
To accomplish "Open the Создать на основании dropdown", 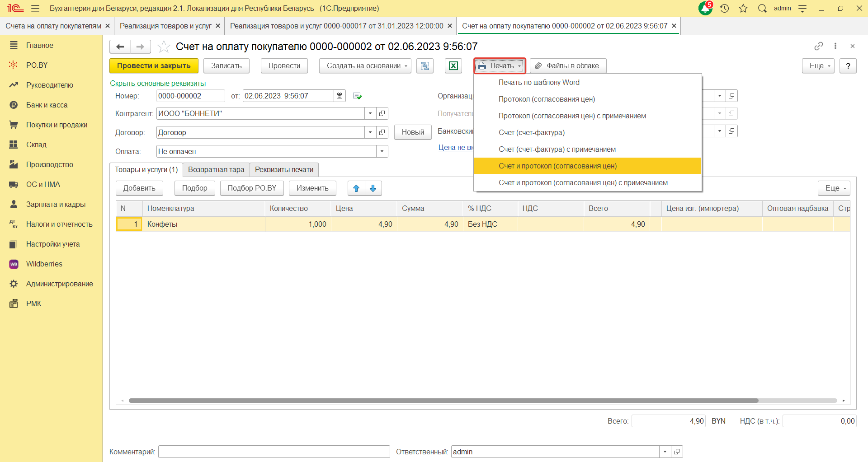I will click(x=365, y=66).
